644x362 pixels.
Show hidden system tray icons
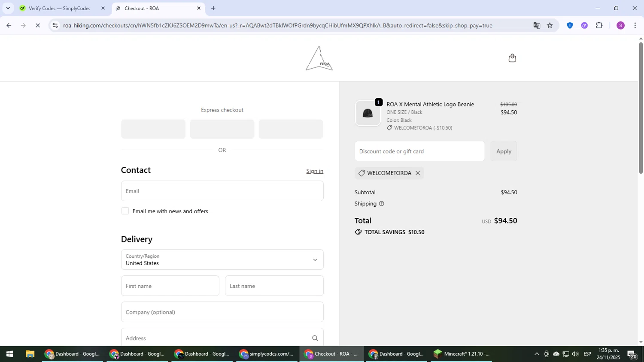537,354
